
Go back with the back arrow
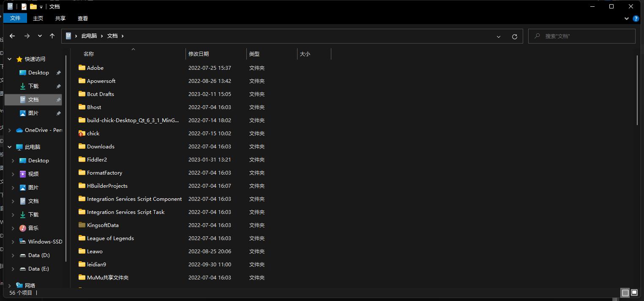[x=12, y=36]
